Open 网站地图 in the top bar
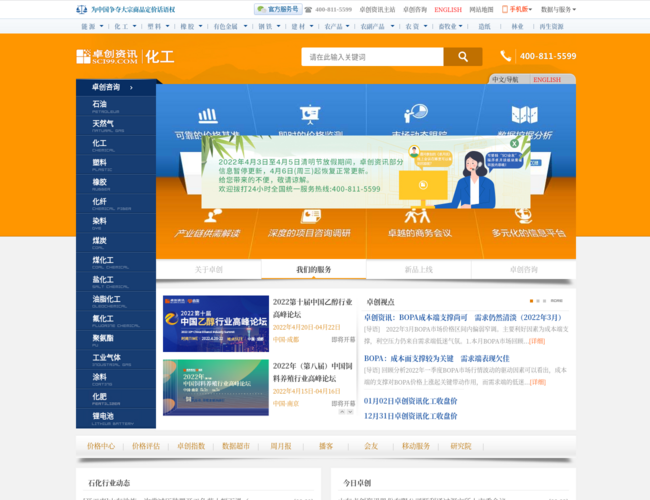 tap(481, 10)
